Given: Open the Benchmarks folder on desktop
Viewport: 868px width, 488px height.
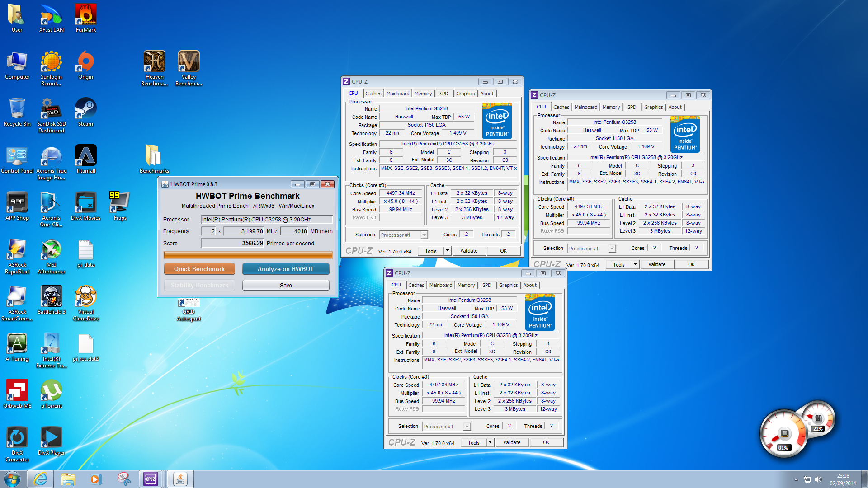Looking at the screenshot, I should coord(155,159).
